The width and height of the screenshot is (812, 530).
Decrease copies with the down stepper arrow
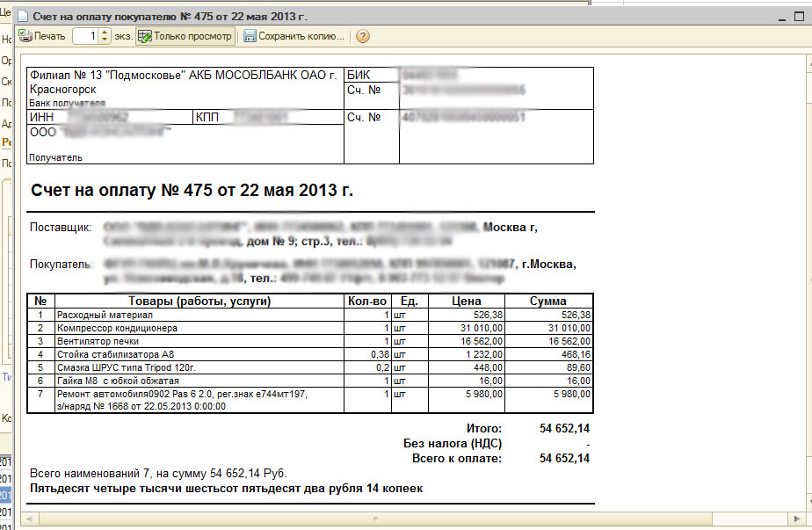pyautogui.click(x=105, y=40)
